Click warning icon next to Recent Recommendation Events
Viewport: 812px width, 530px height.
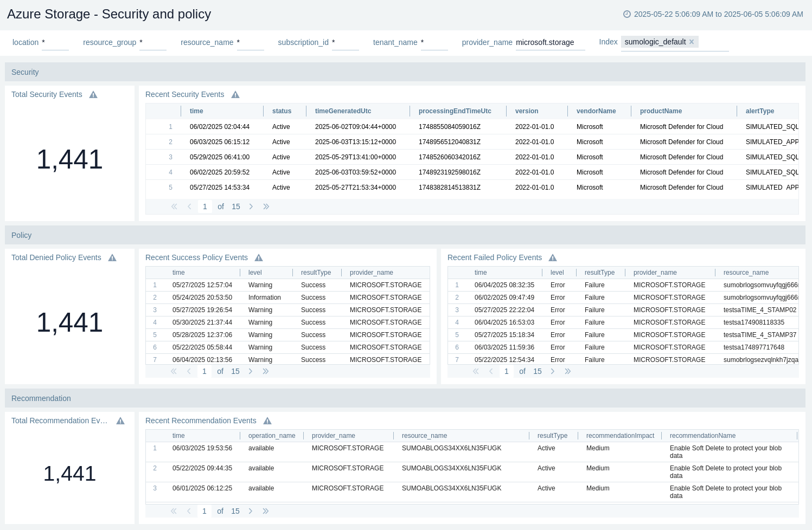point(267,421)
